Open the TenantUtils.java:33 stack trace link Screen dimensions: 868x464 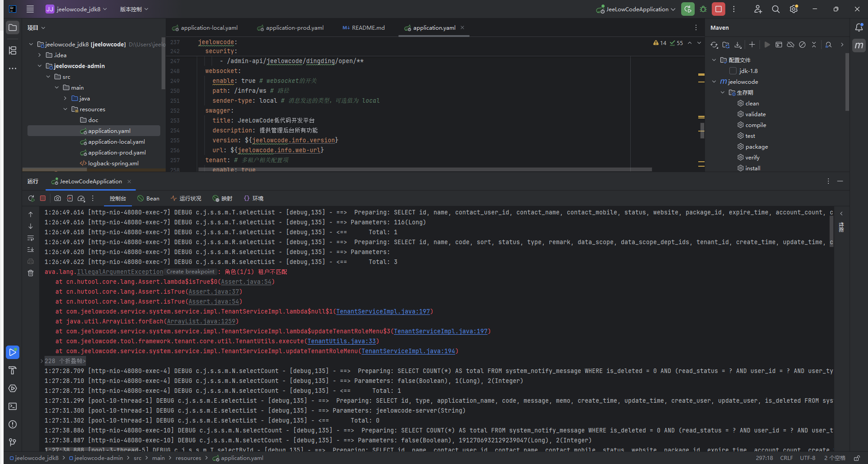coord(342,341)
